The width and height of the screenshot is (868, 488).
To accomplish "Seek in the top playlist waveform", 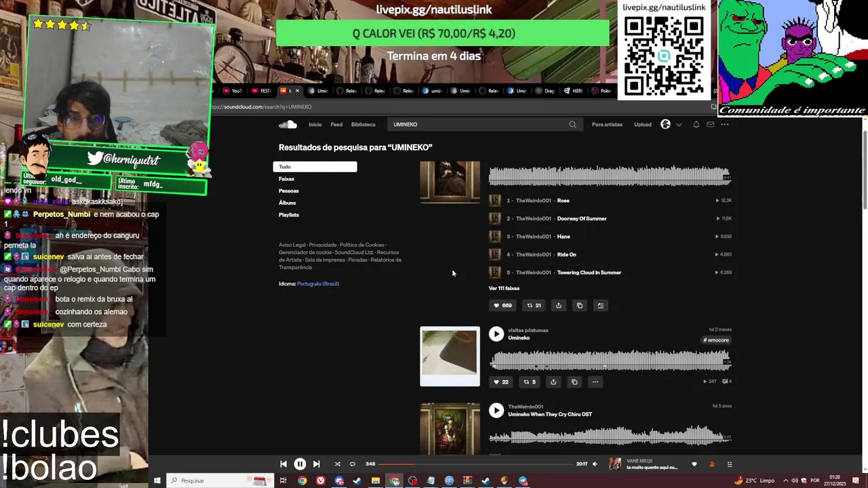I will pos(609,176).
